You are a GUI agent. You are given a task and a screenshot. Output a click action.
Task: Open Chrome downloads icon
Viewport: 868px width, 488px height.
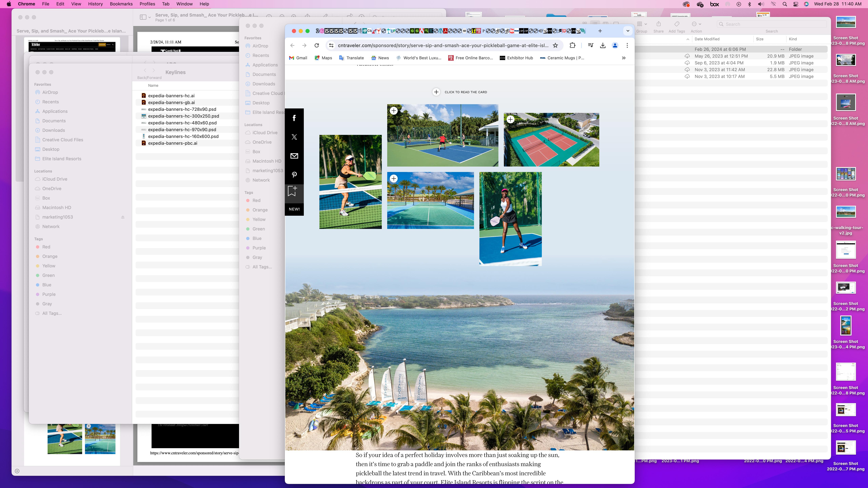pos(603,45)
